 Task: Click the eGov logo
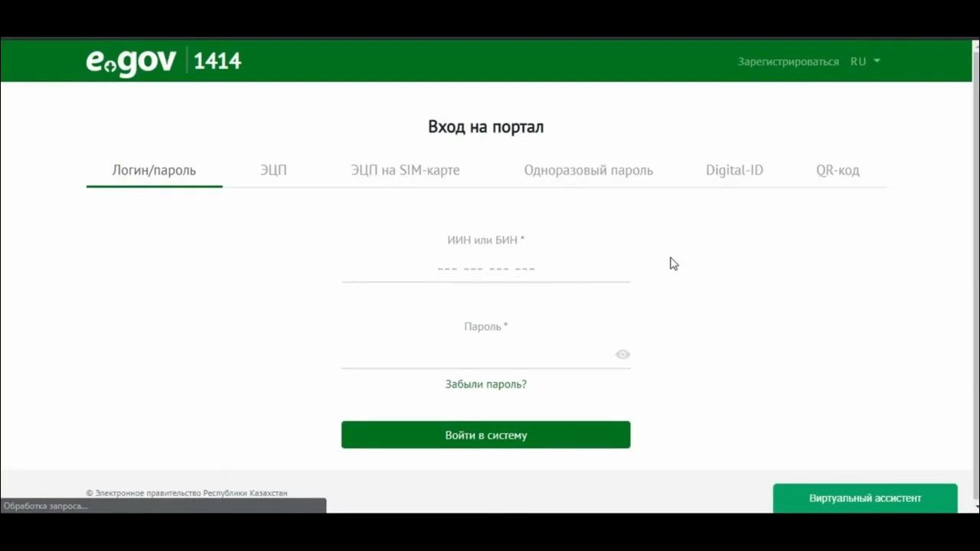pyautogui.click(x=131, y=62)
